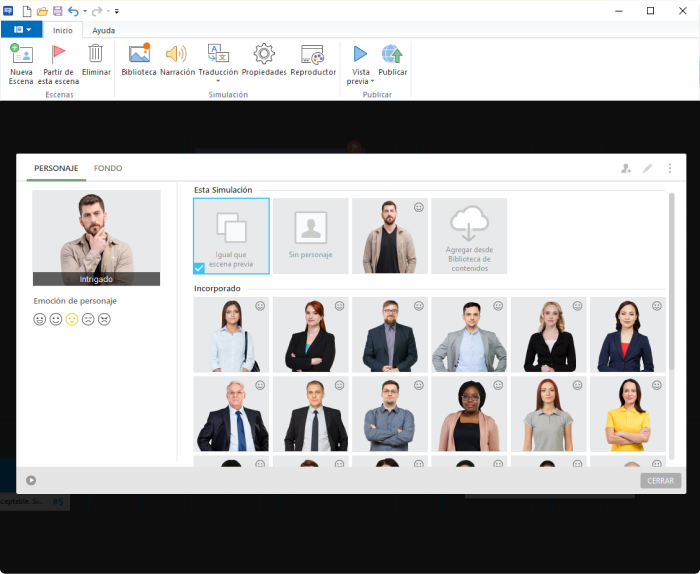Image resolution: width=700 pixels, height=574 pixels.
Task: Choose the woman in yellow shirt
Action: (x=628, y=414)
